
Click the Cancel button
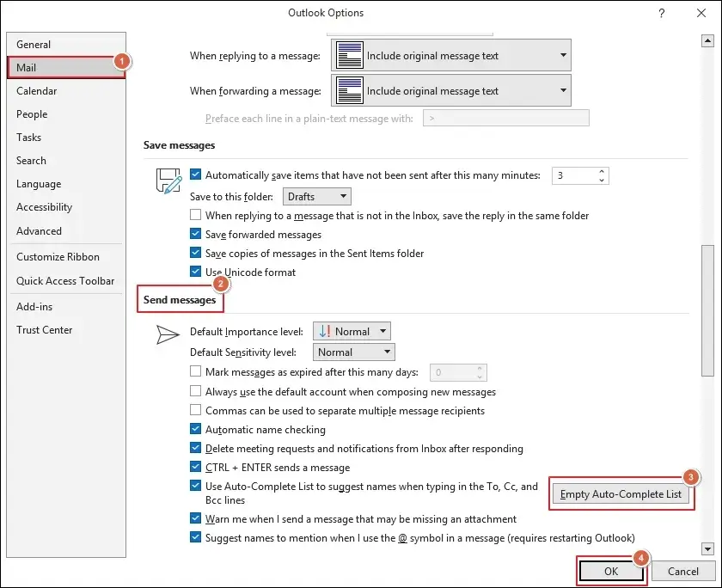pos(682,572)
